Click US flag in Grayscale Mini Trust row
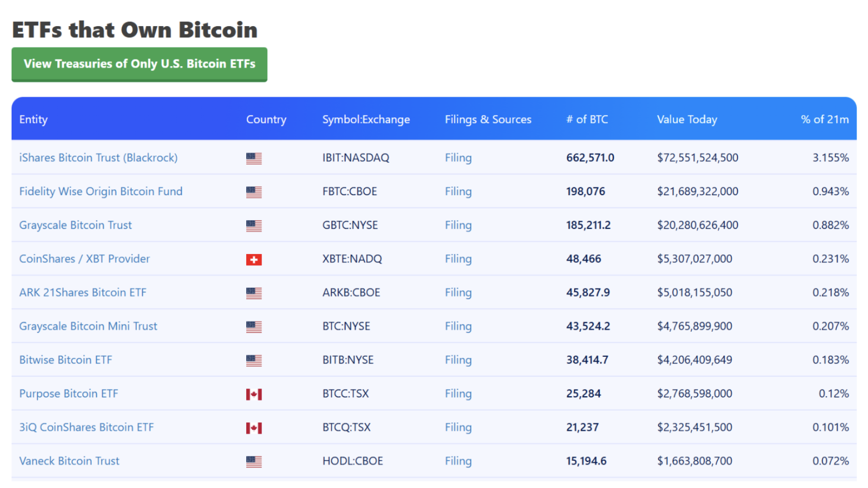Screen dimensions: 868x488 click(x=254, y=327)
